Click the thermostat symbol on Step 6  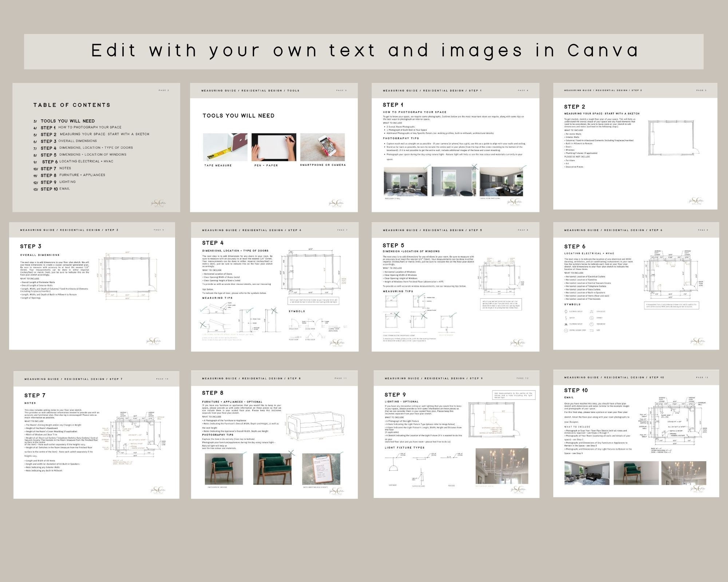[x=591, y=324]
